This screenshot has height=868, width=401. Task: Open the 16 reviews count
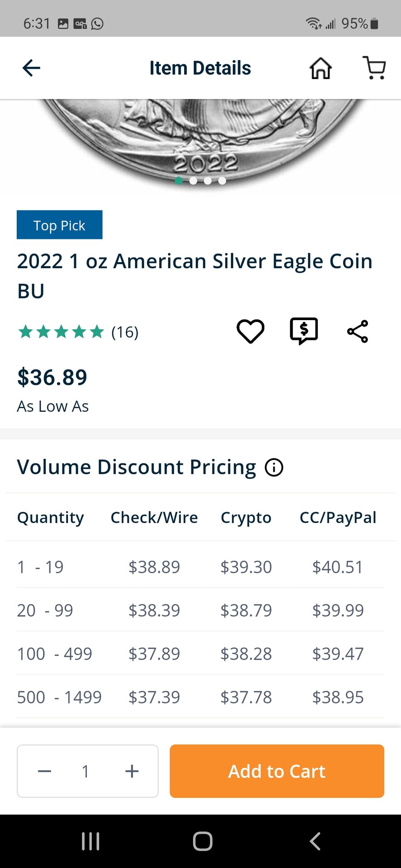[125, 332]
